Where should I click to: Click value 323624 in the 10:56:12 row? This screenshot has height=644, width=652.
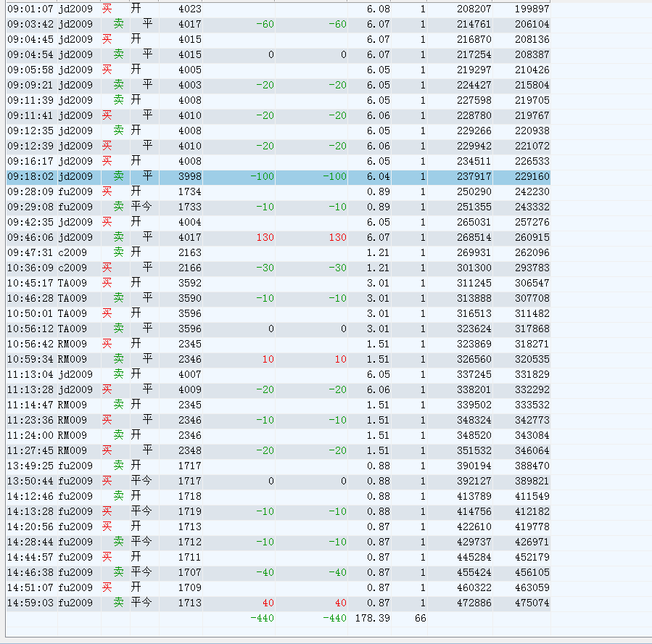pyautogui.click(x=474, y=329)
